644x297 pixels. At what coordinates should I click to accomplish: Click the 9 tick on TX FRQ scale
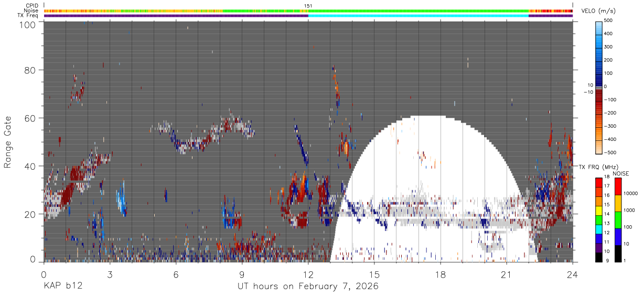tap(606, 260)
